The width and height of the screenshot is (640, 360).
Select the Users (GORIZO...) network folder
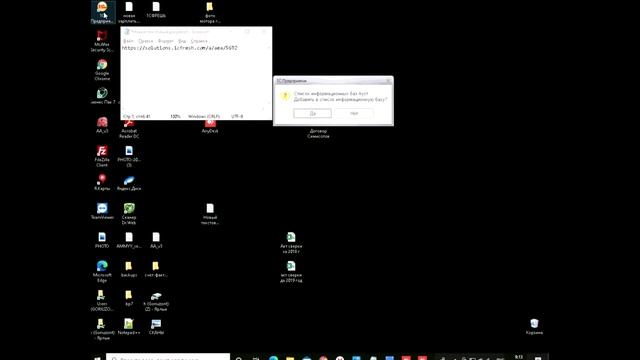(x=101, y=300)
